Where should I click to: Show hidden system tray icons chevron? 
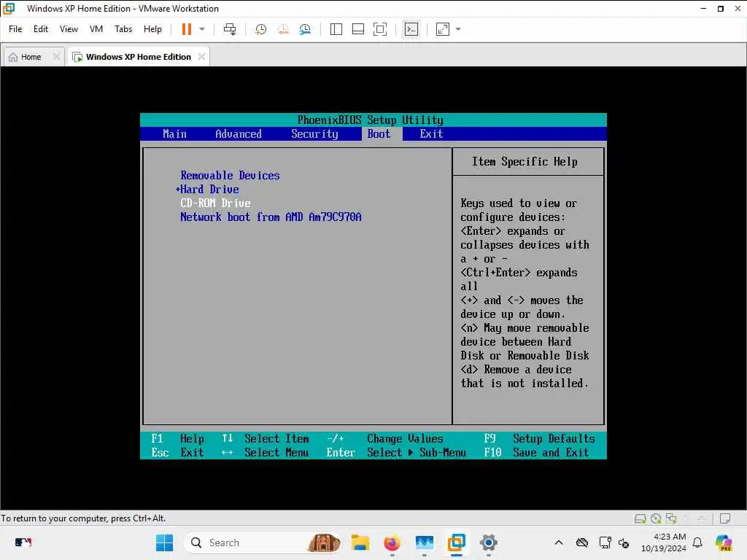click(559, 542)
